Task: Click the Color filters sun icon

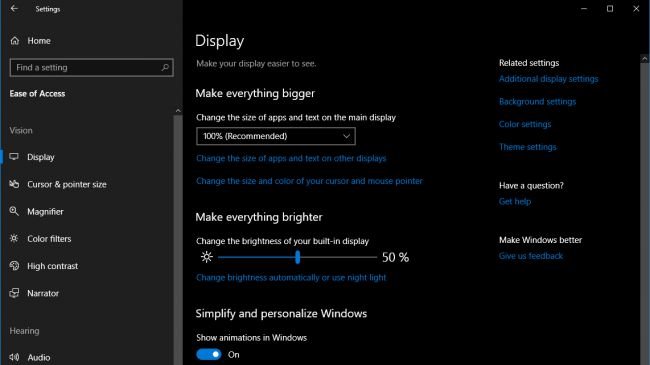Action: (14, 238)
